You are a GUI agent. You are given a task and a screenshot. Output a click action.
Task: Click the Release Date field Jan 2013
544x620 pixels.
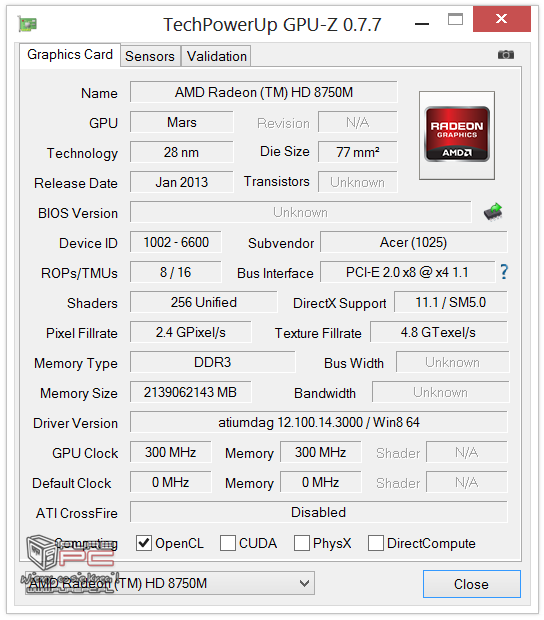tap(181, 182)
